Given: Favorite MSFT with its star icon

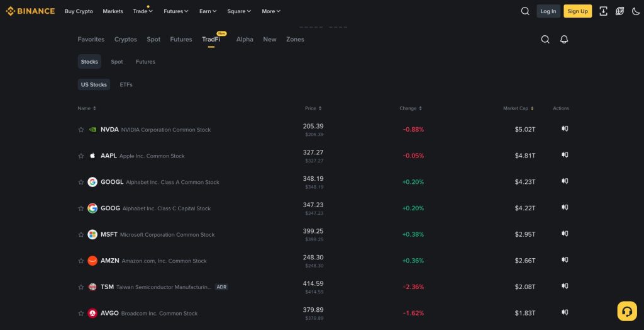Looking at the screenshot, I should tap(81, 235).
